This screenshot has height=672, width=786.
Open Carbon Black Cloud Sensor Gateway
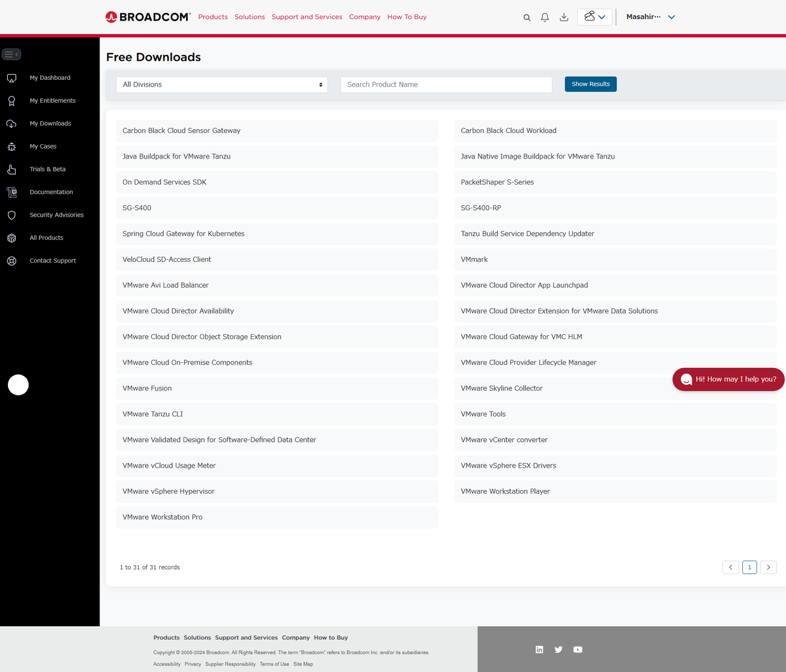click(x=277, y=131)
